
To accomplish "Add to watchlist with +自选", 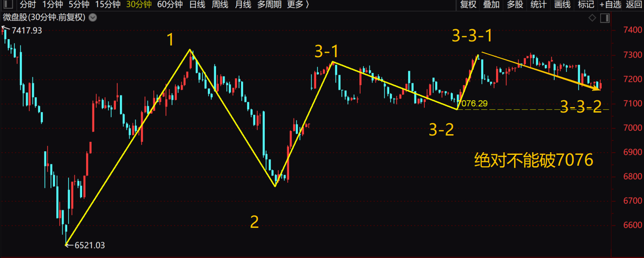I will [x=610, y=5].
